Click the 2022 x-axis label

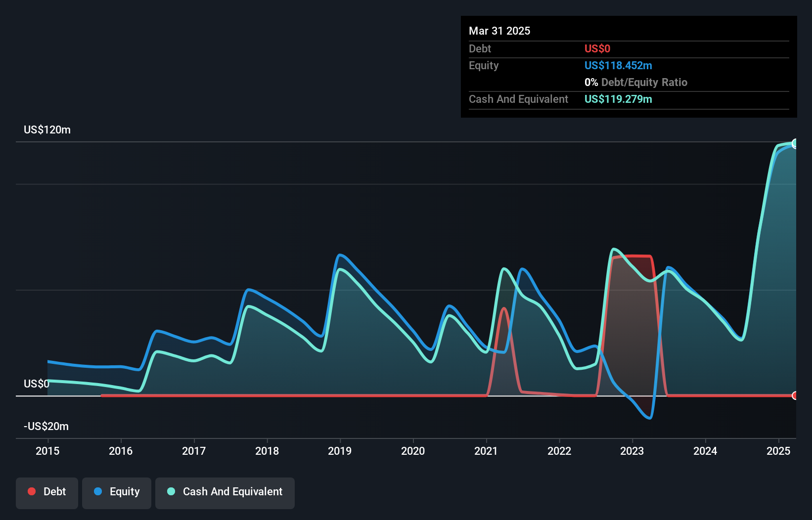[559, 451]
